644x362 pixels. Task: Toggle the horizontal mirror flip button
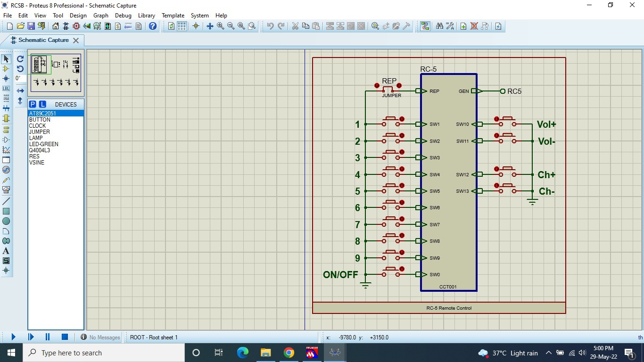click(20, 90)
